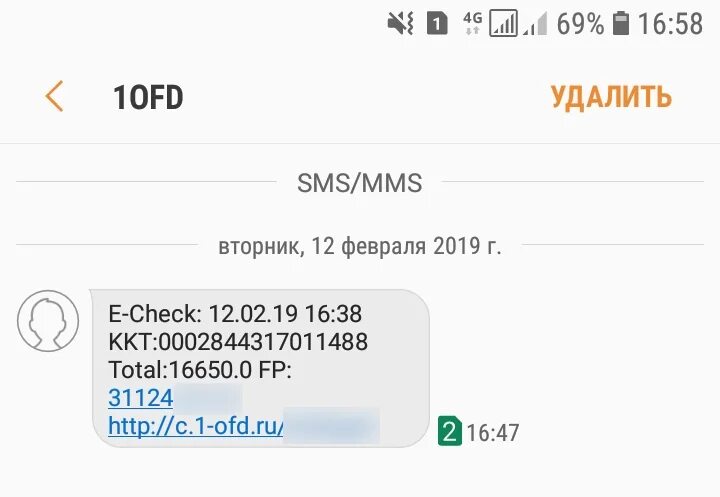Go back using the orange arrow

pyautogui.click(x=54, y=96)
